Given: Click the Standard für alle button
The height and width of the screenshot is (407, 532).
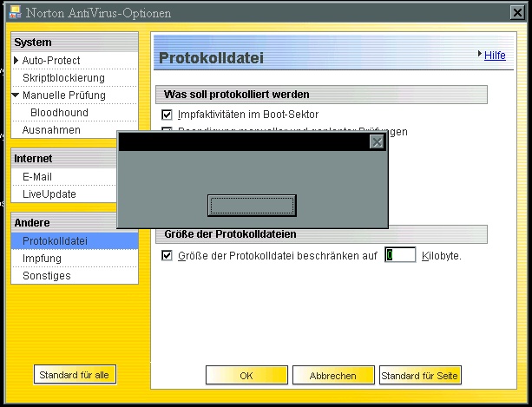Looking at the screenshot, I should [x=75, y=375].
